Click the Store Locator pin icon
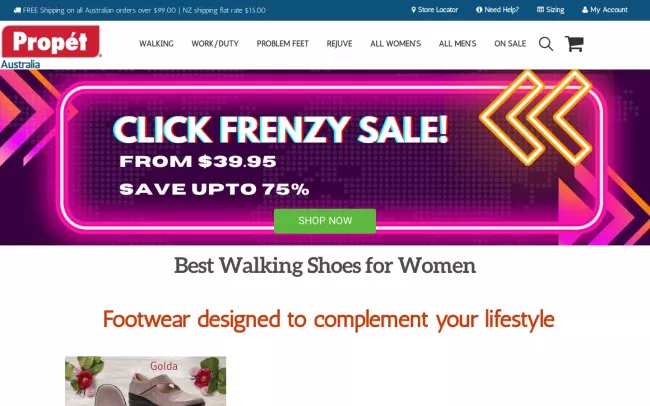 pos(413,10)
